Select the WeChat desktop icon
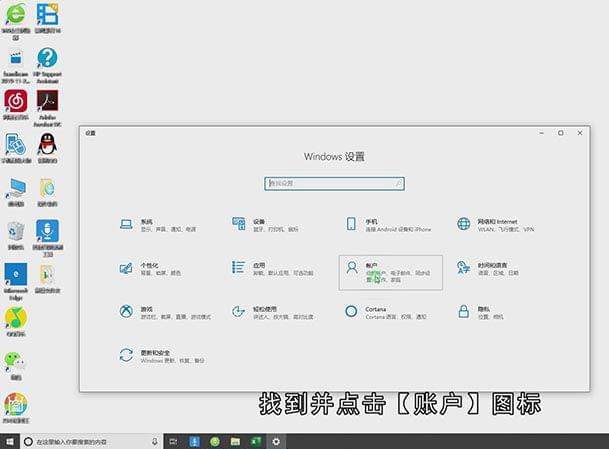This screenshot has height=449, width=609. [x=16, y=365]
